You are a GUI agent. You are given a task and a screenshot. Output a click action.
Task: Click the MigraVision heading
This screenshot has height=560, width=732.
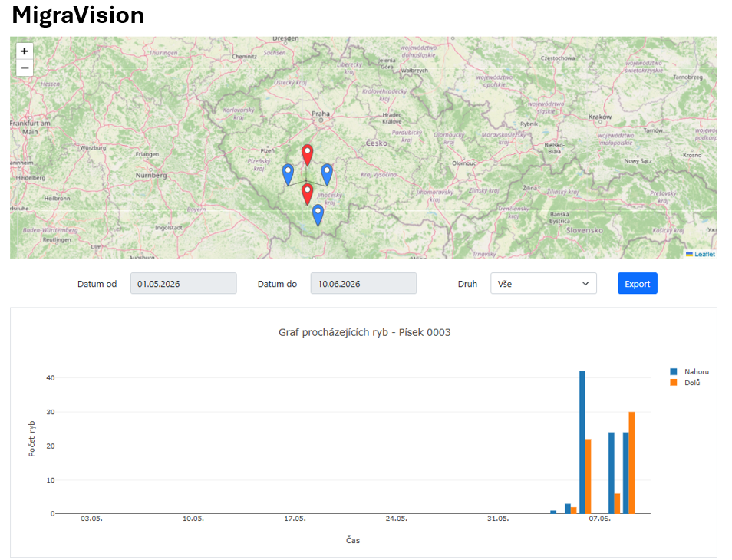[78, 15]
